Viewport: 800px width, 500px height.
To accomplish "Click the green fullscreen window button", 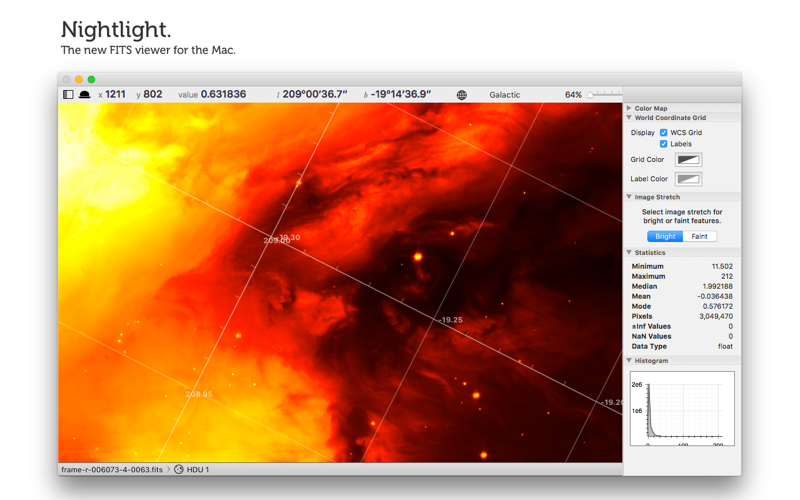I will (91, 80).
